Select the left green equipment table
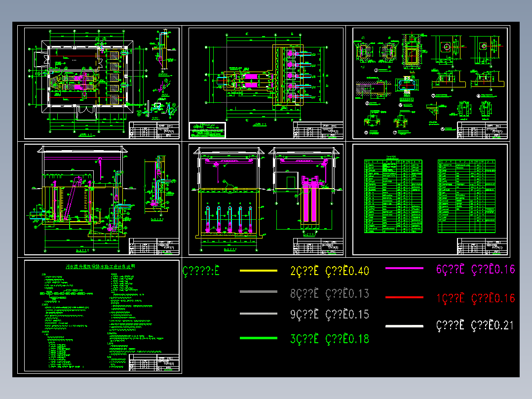This screenshot has height=399, width=532. click(x=393, y=196)
